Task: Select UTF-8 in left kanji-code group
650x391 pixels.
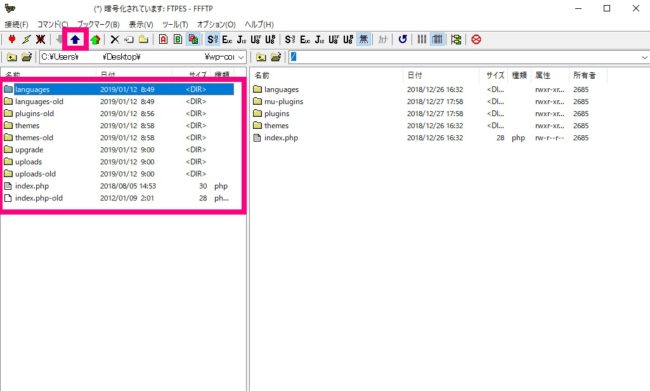Action: point(255,39)
